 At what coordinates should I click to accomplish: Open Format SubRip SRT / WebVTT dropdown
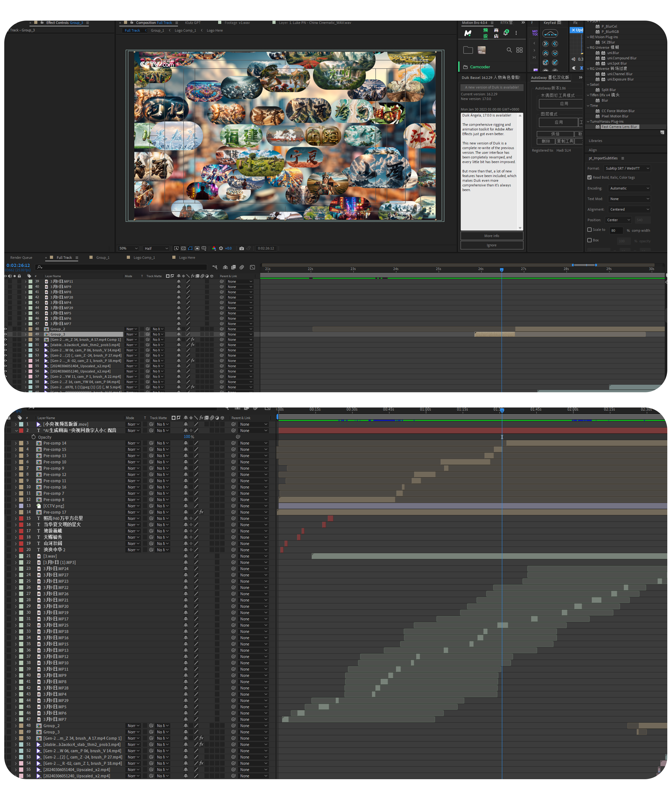[627, 168]
